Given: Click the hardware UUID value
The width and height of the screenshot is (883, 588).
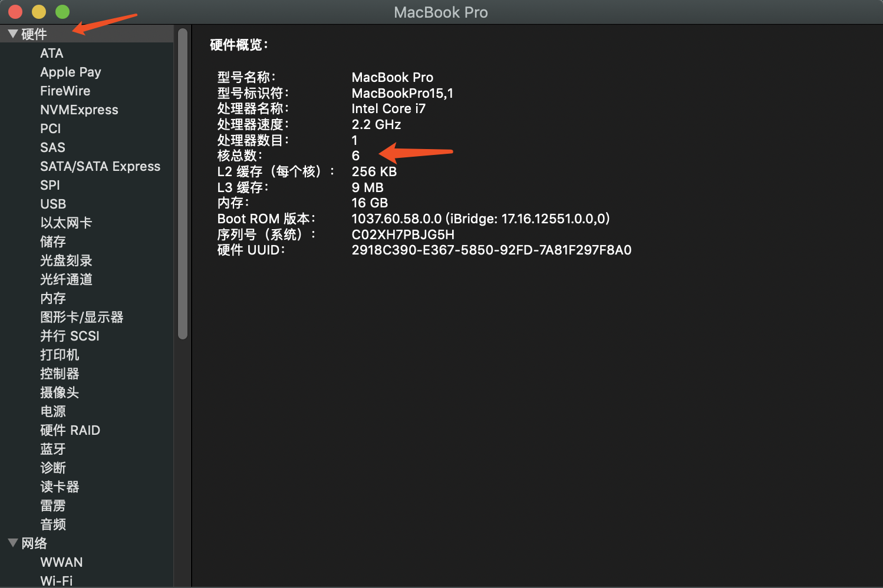Looking at the screenshot, I should 492,250.
